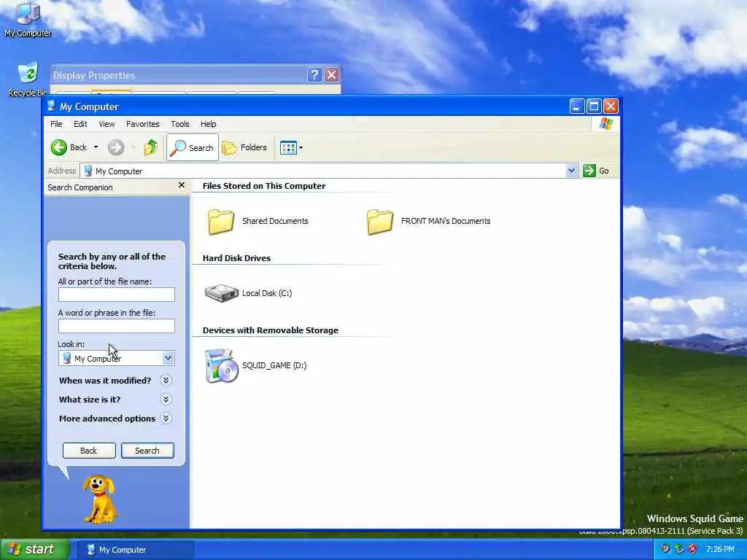Open the Help menu
Screen dimensions: 747x560
coord(208,124)
